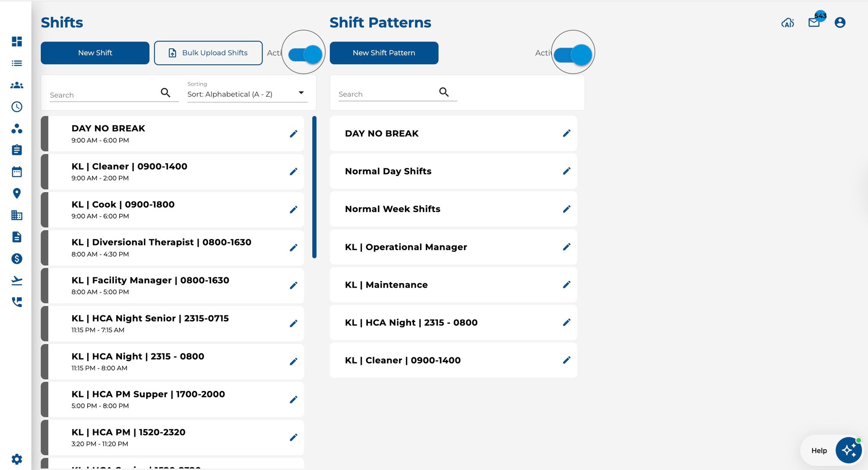Open the dashboard icon in sidebar

pyautogui.click(x=17, y=41)
